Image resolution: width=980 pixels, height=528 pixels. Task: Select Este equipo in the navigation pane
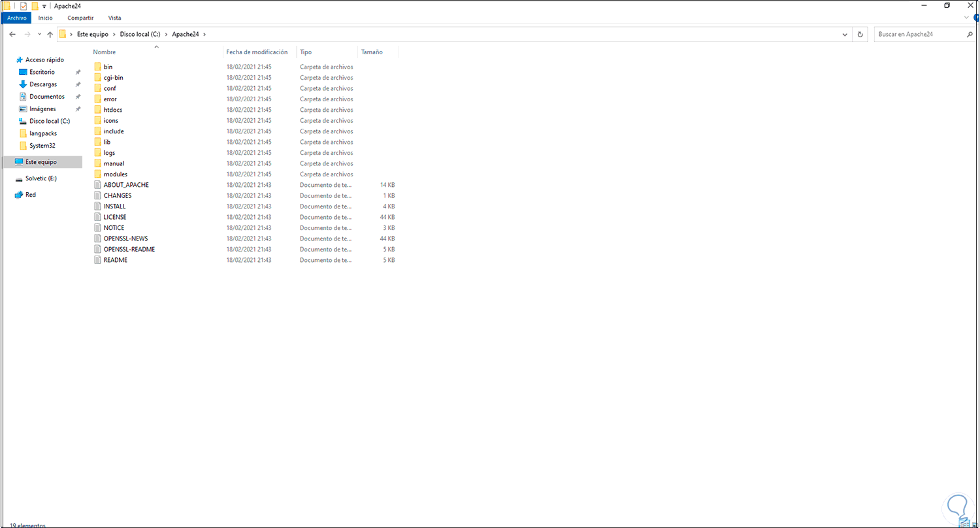(41, 162)
